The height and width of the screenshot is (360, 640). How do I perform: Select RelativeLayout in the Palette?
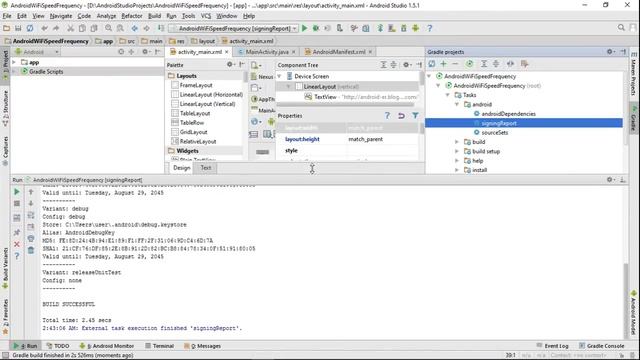coord(198,141)
